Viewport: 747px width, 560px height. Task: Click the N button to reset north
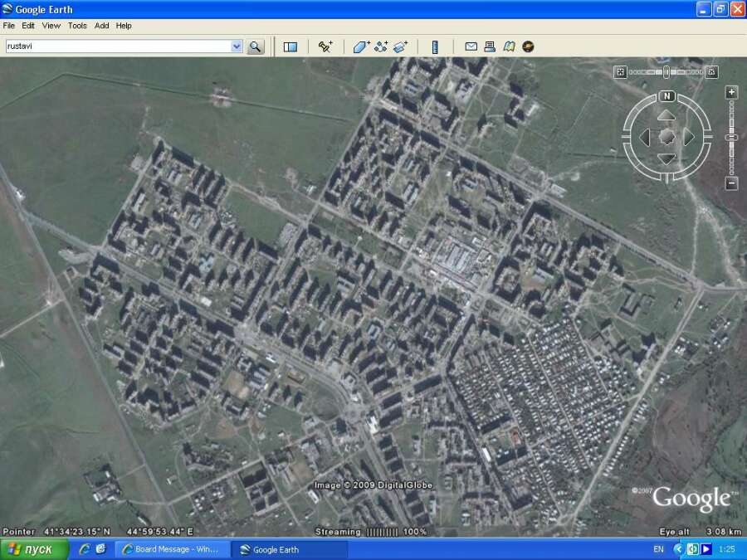click(666, 96)
